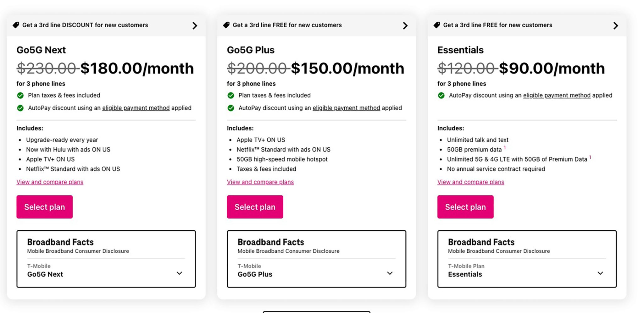
Task: Expand Go5G Plus Broadband Facts
Action: click(x=390, y=273)
